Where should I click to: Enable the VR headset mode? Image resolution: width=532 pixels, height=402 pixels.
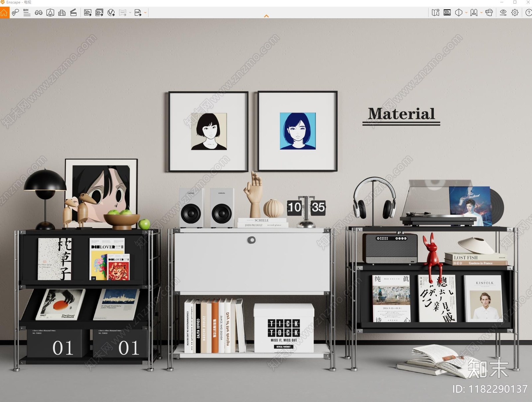[x=489, y=13]
